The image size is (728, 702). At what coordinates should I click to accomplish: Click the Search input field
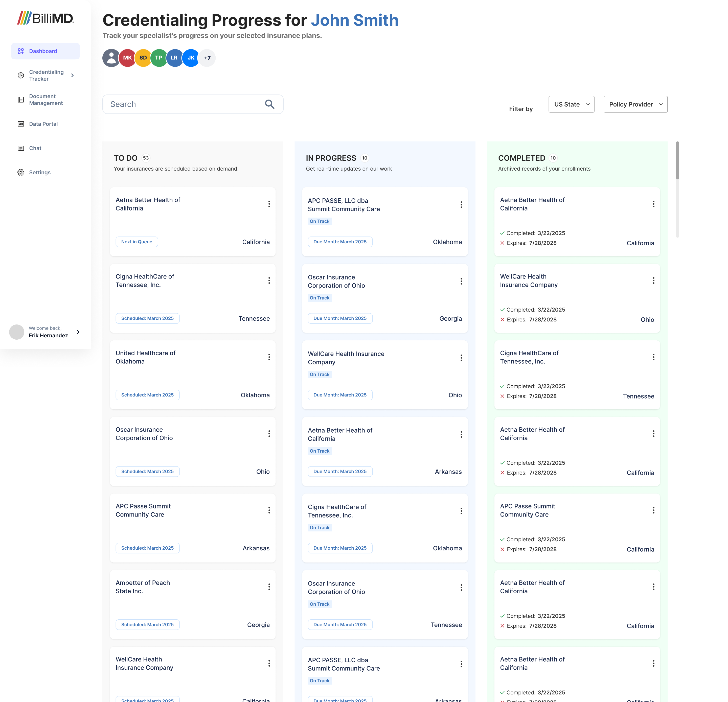pos(193,104)
